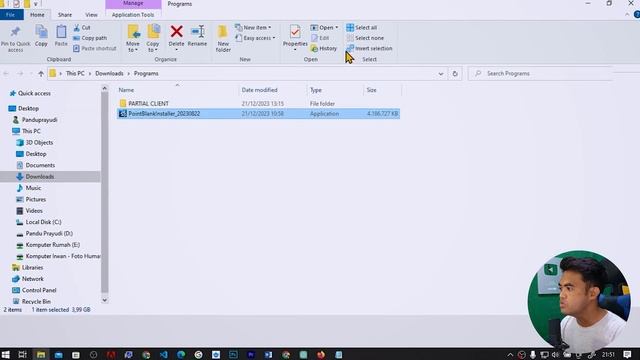Select the PARTIAL CLIENT folder

tap(148, 104)
